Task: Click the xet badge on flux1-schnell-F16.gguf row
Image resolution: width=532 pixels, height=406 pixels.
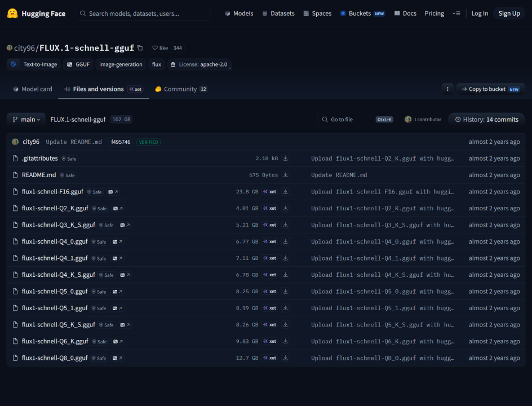Action: tap(270, 192)
